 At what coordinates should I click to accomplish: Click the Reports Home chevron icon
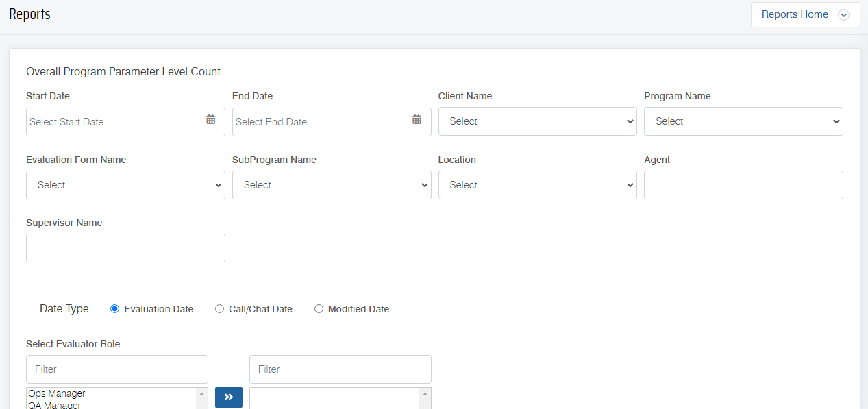[x=844, y=14]
